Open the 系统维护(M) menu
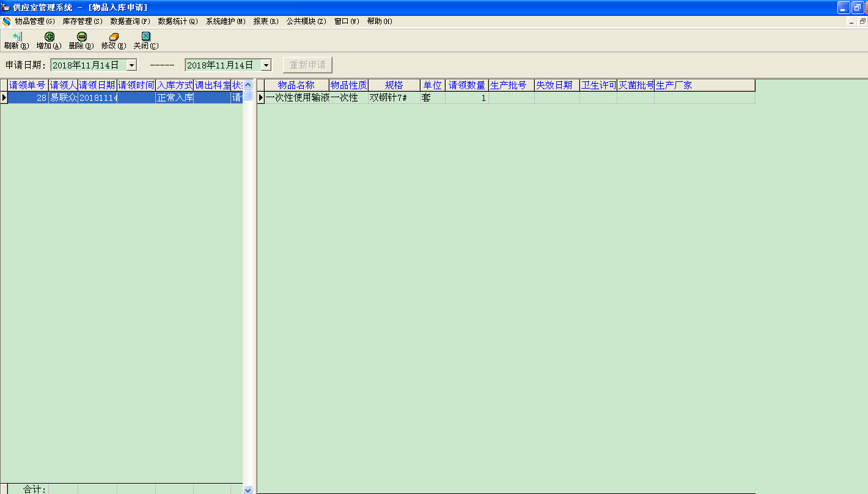868x494 pixels. [226, 21]
